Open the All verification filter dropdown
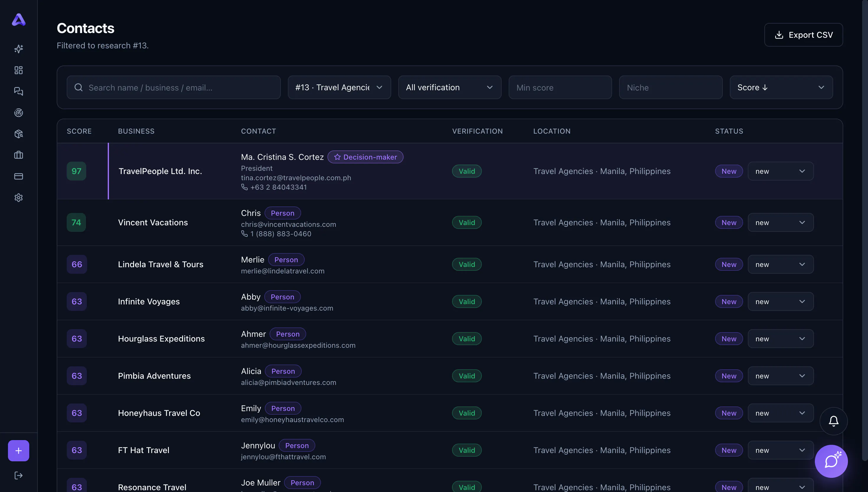This screenshot has width=868, height=492. [x=450, y=88]
